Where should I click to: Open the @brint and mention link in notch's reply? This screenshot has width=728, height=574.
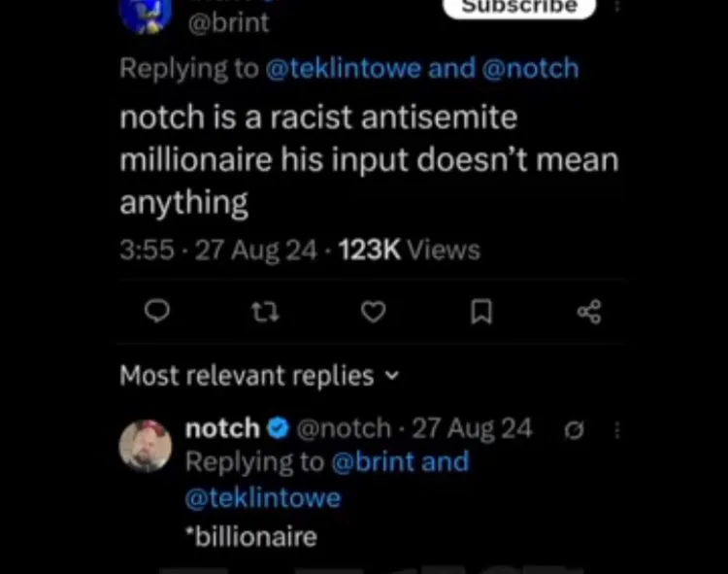[401, 461]
